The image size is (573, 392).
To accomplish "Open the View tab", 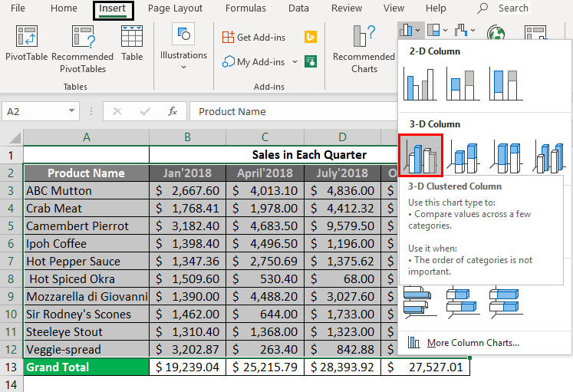I will pyautogui.click(x=394, y=8).
